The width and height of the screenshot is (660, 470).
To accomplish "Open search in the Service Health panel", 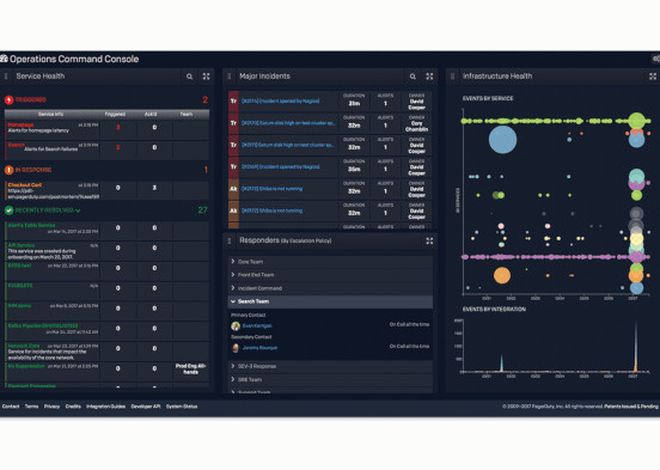I will tap(189, 77).
